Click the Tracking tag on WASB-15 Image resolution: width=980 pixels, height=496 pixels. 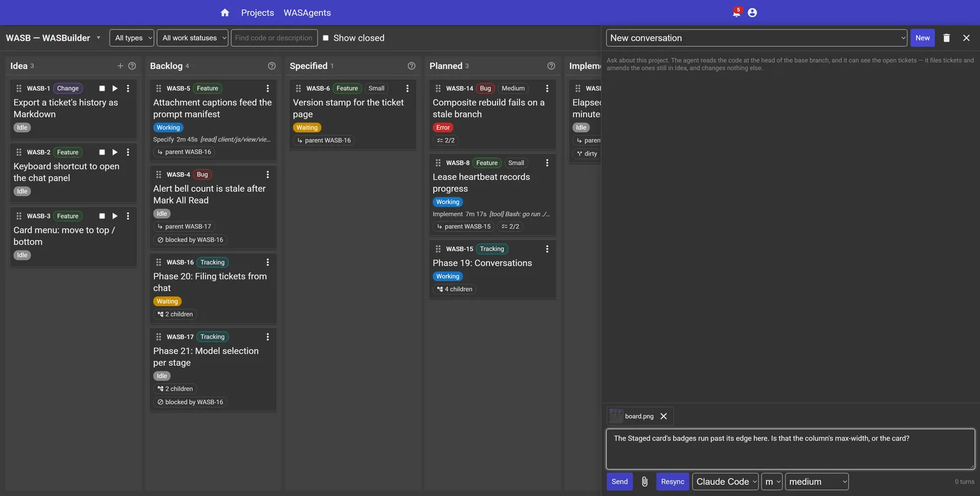pyautogui.click(x=492, y=249)
